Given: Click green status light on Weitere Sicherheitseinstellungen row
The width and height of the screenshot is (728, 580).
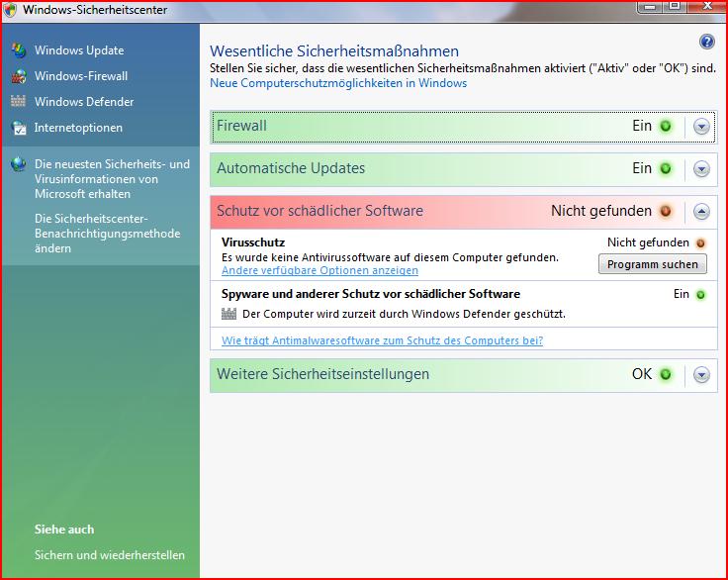Looking at the screenshot, I should point(666,374).
